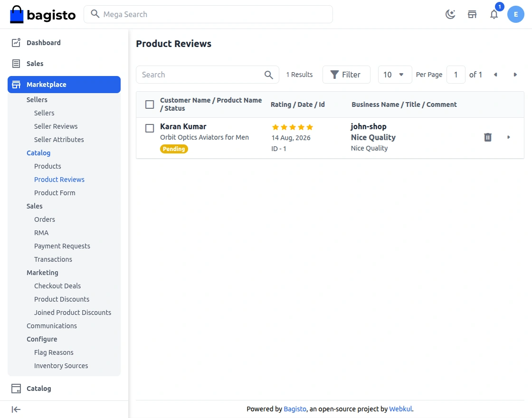Open marketplace Products page
Screen dimensions: 532x418
[x=47, y=166]
